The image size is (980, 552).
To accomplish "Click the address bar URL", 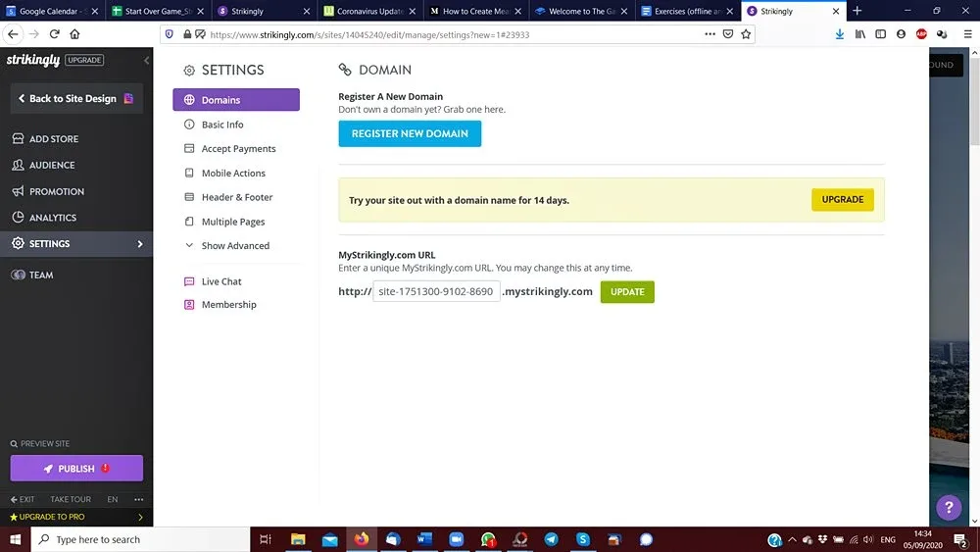I will click(369, 35).
